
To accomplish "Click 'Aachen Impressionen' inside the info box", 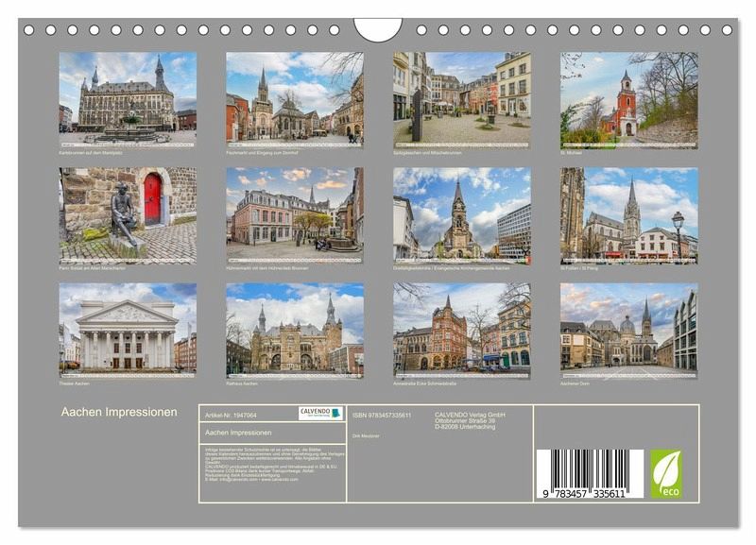I will point(238,433).
